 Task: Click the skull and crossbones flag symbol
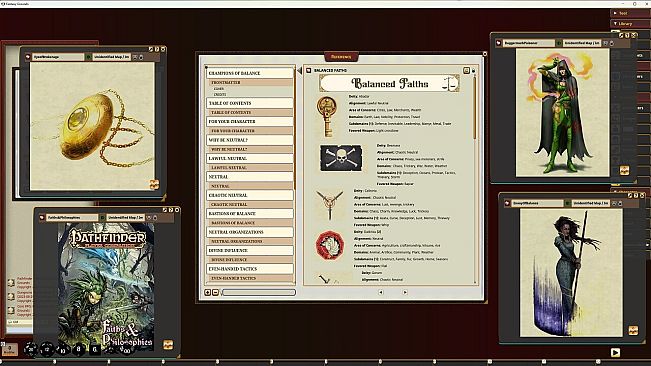(341, 158)
